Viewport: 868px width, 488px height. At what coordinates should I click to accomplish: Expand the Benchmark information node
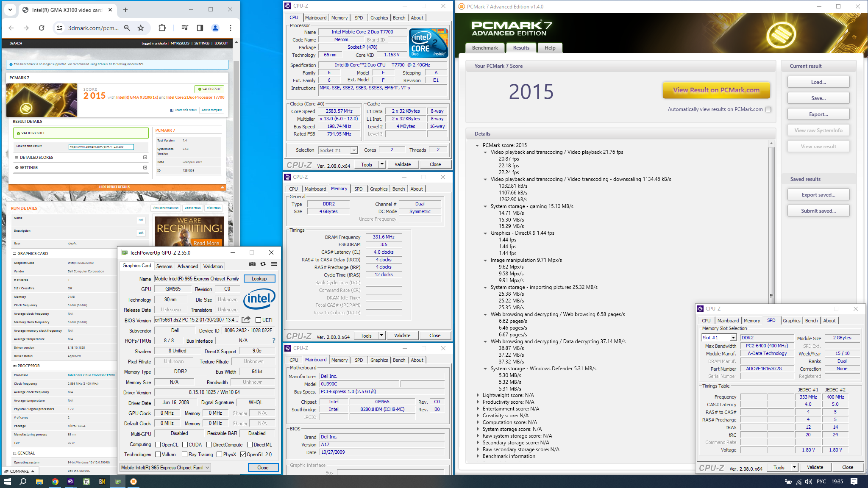(478, 456)
